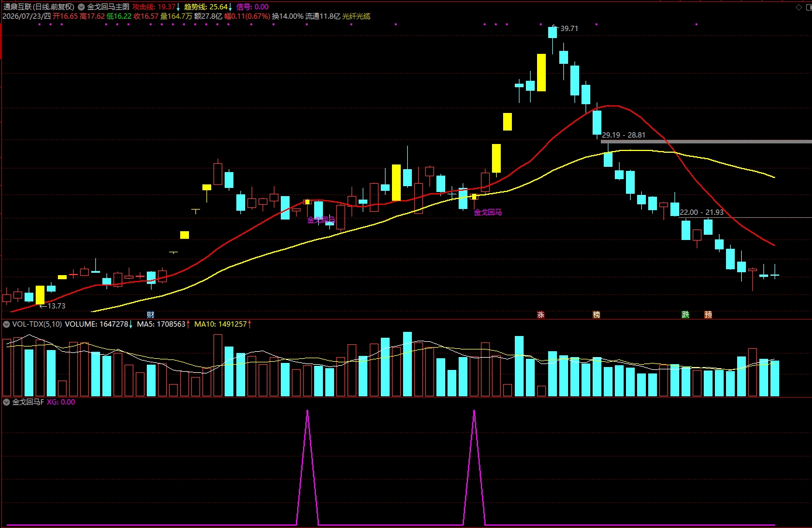
Task: Select the 39.71 peak candlestick
Action: coord(552,32)
